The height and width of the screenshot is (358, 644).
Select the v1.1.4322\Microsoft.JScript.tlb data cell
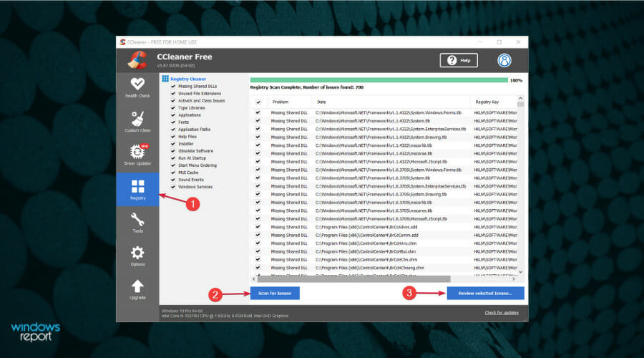click(x=381, y=162)
